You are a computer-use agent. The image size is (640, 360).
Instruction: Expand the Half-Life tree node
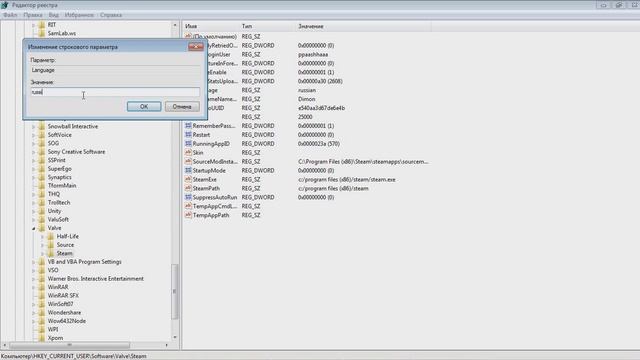[x=42, y=236]
